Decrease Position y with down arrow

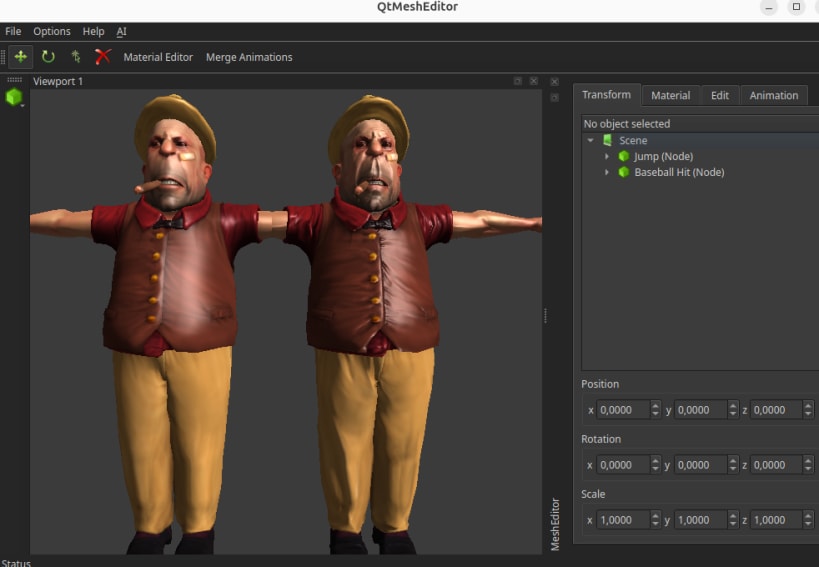(x=733, y=415)
